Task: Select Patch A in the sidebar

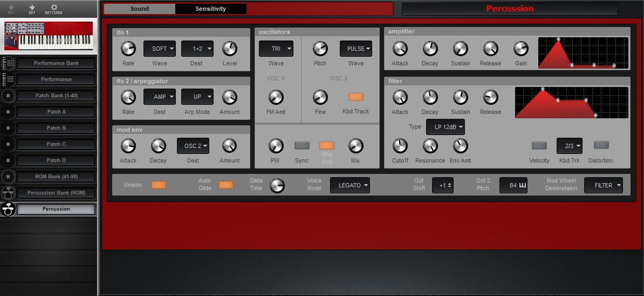Action: 57,112
